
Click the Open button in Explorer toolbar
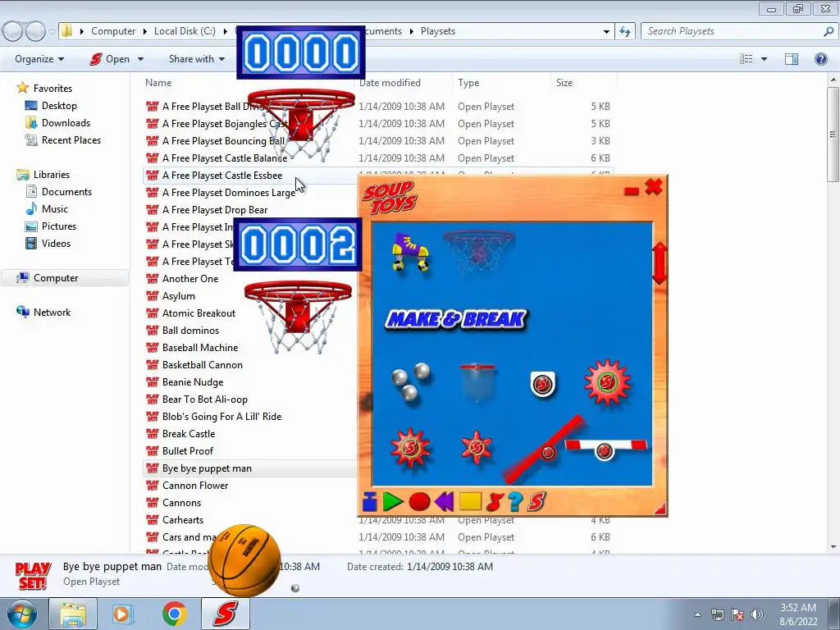[110, 59]
